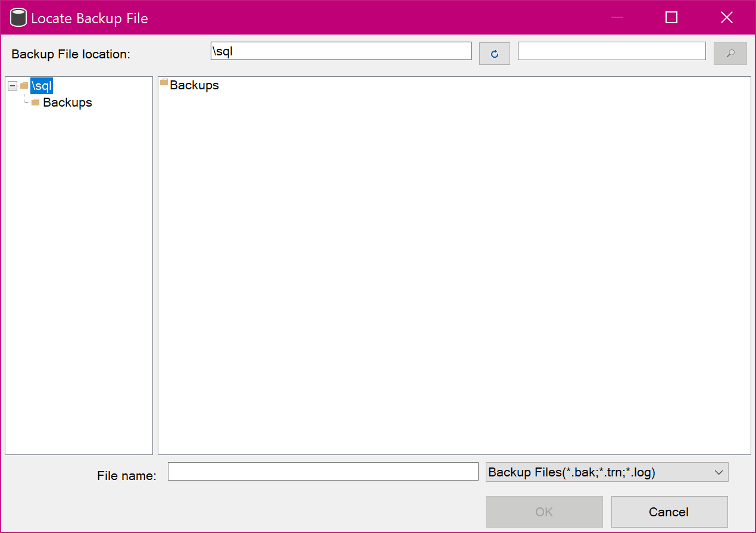This screenshot has width=756, height=533.
Task: Collapse the \sql node in the folder tree
Action: pyautogui.click(x=12, y=86)
